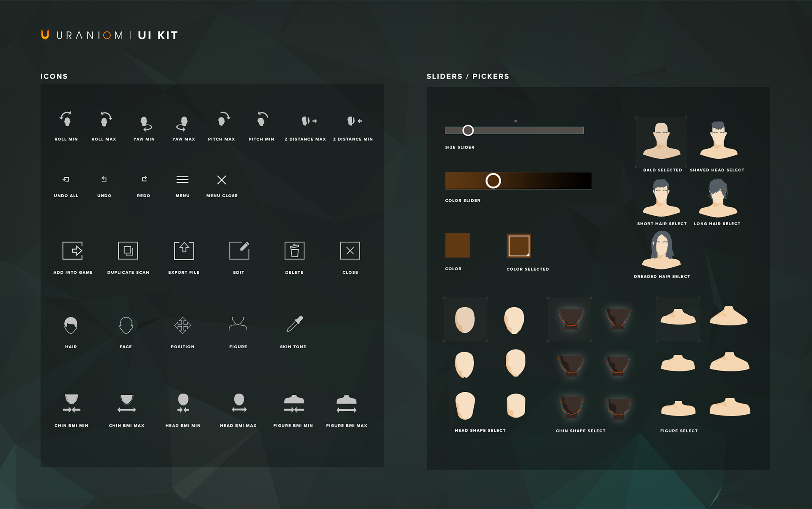This screenshot has height=509, width=812.
Task: Choose the Z Distance Max icon
Action: coord(309,121)
